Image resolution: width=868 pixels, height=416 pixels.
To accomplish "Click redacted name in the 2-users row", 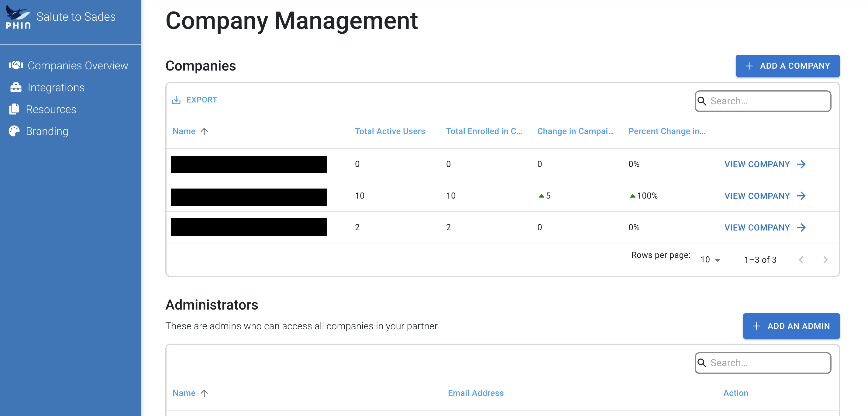I will coord(249,227).
